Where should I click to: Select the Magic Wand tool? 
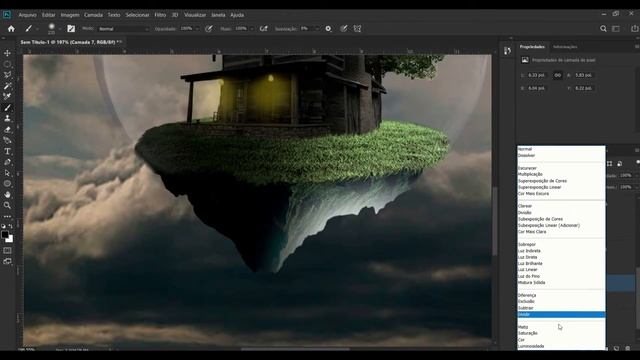point(7,86)
